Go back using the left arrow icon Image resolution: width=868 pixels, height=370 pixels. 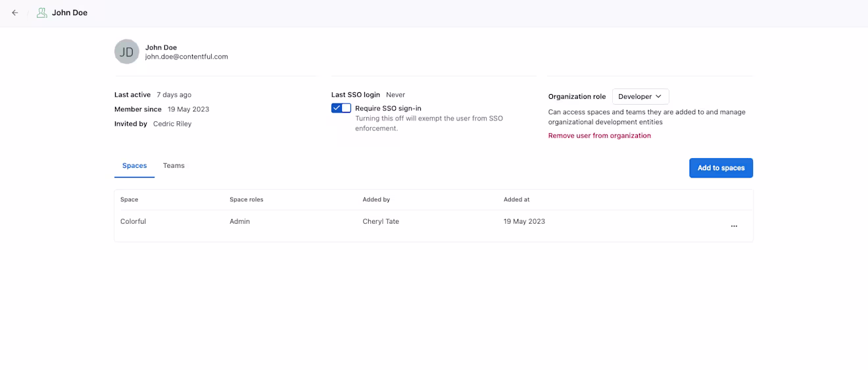pyautogui.click(x=15, y=13)
